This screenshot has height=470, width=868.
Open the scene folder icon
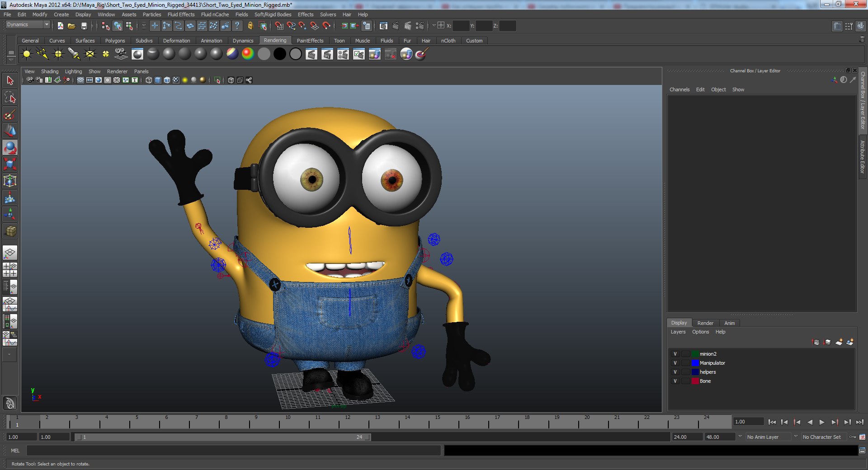pos(71,26)
